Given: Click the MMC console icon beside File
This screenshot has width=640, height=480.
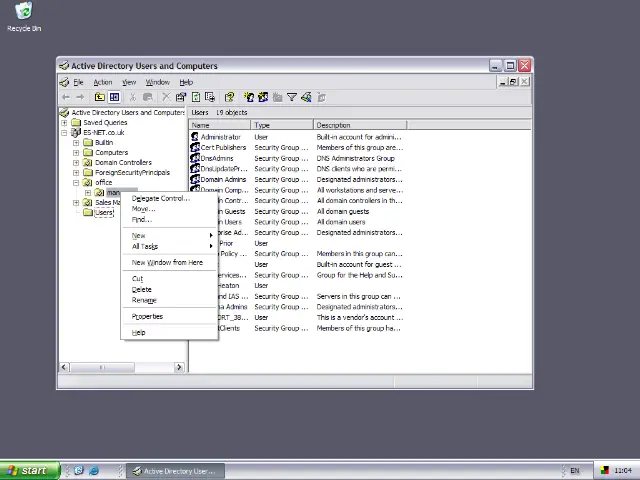Looking at the screenshot, I should 64,82.
